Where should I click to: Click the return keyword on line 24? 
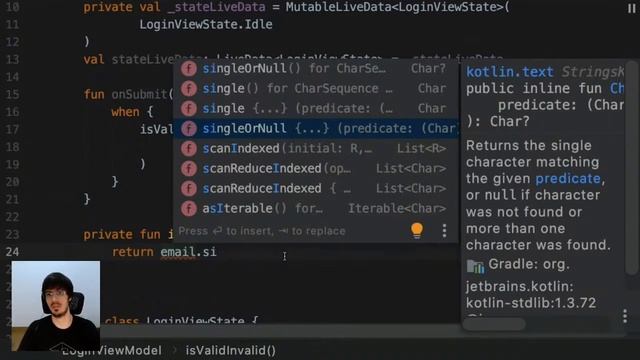click(x=133, y=252)
